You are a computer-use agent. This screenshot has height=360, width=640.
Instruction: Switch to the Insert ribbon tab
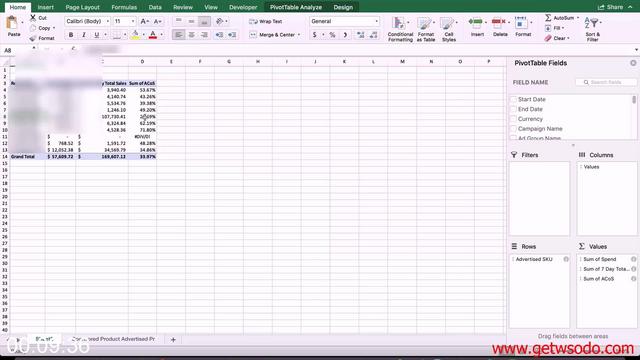pyautogui.click(x=45, y=7)
